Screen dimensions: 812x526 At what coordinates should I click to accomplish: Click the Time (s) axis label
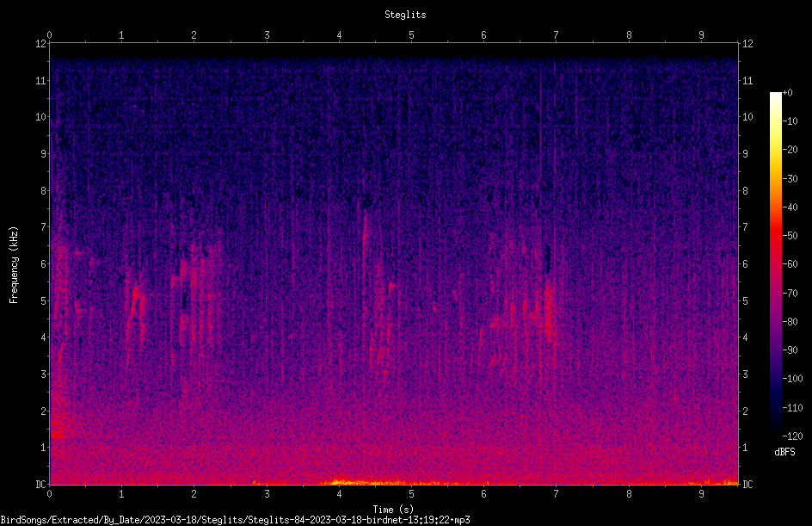click(393, 510)
